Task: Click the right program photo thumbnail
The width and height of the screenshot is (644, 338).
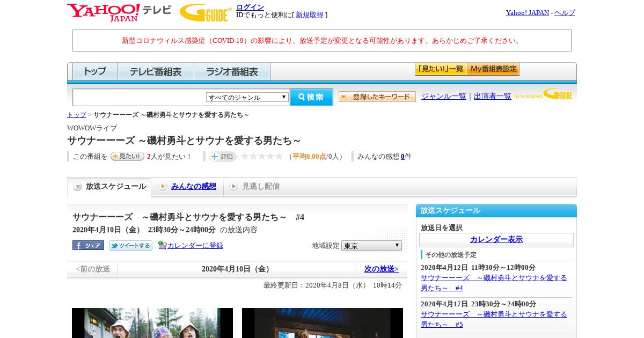Action: point(323,323)
